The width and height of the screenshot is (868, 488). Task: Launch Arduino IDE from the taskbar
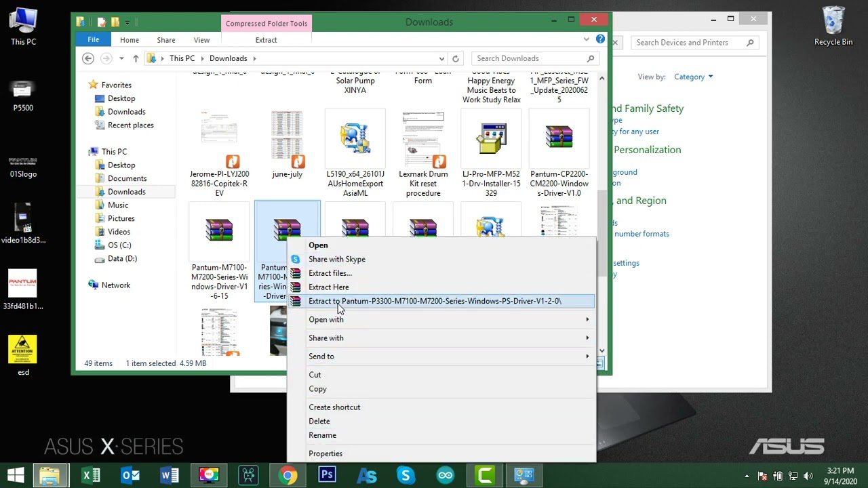click(445, 475)
